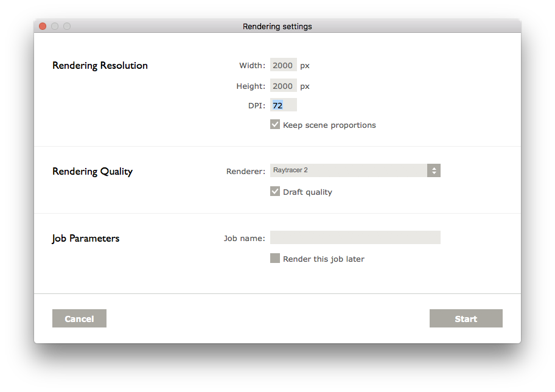
Task: Open the Renderer dropdown showing Raytracer 2
Action: pyautogui.click(x=355, y=170)
